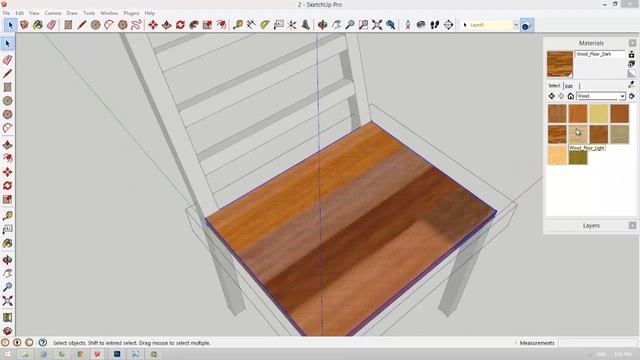Image resolution: width=640 pixels, height=360 pixels.
Task: Click the Previous view tool in top toolbar
Action: pyautogui.click(x=391, y=25)
